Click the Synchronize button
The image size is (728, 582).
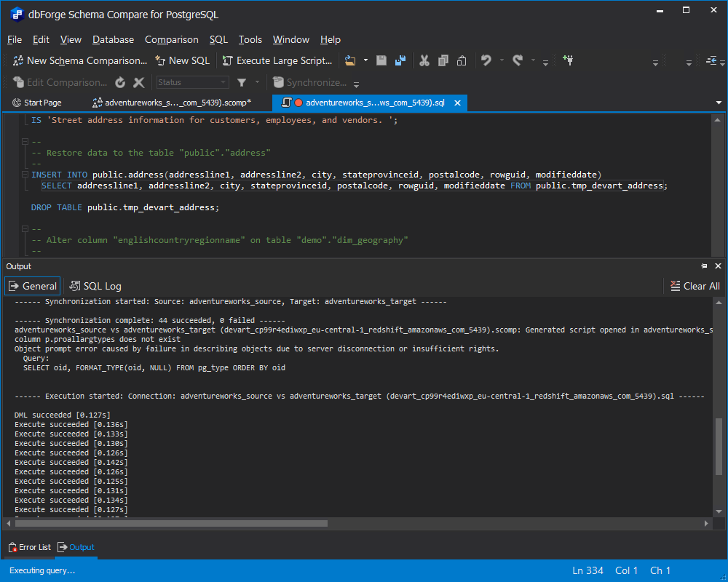(309, 83)
